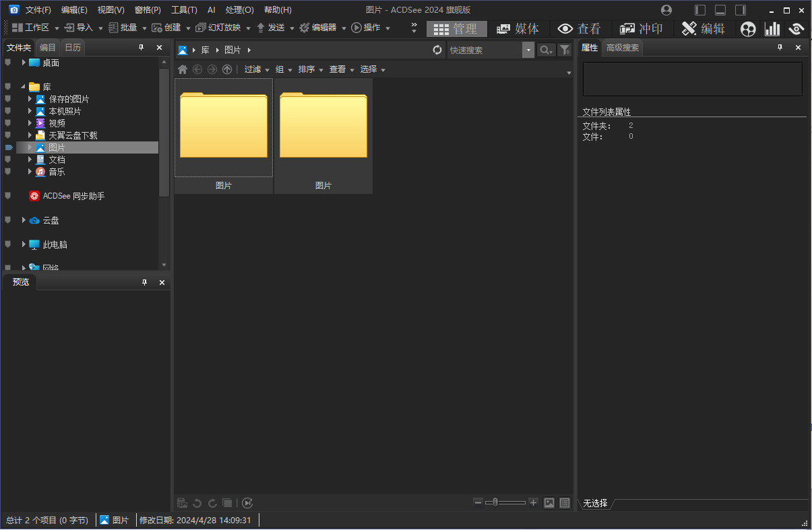Switch to Manage mode (管理)
Image resolution: width=812 pixels, height=530 pixels.
click(456, 28)
